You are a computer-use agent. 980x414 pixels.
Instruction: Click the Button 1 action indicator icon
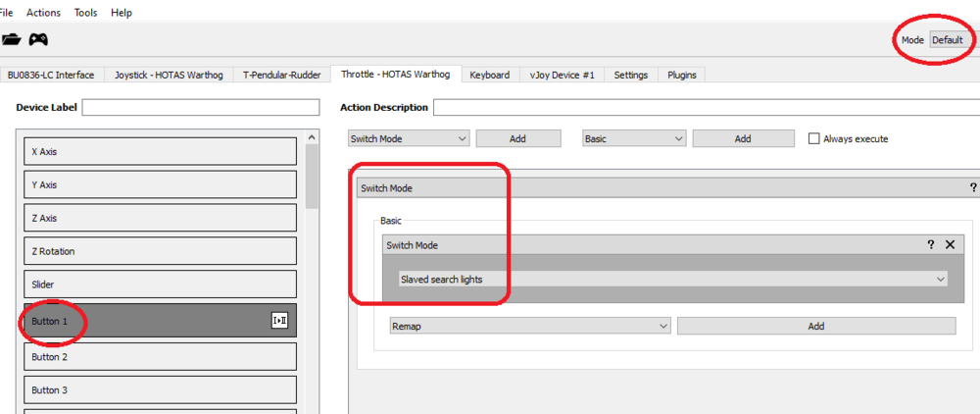(x=279, y=321)
